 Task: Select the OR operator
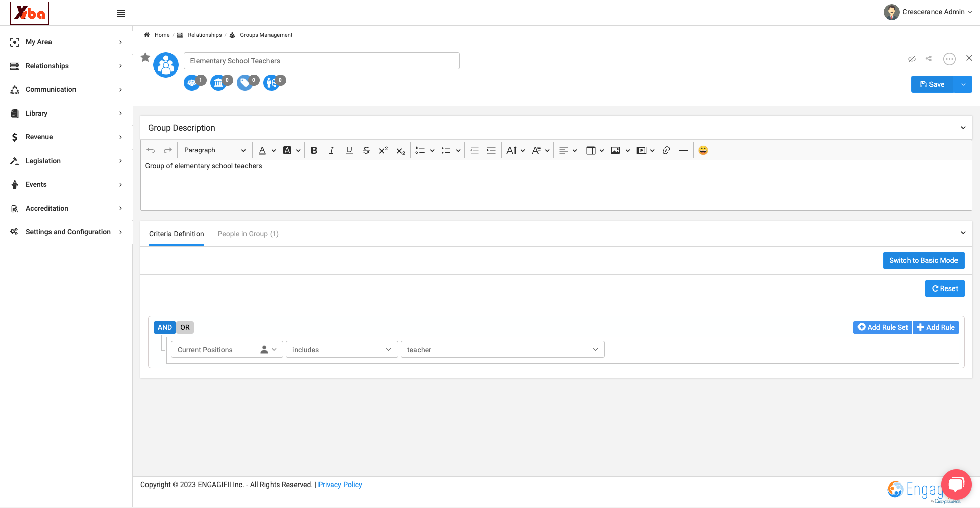point(185,327)
